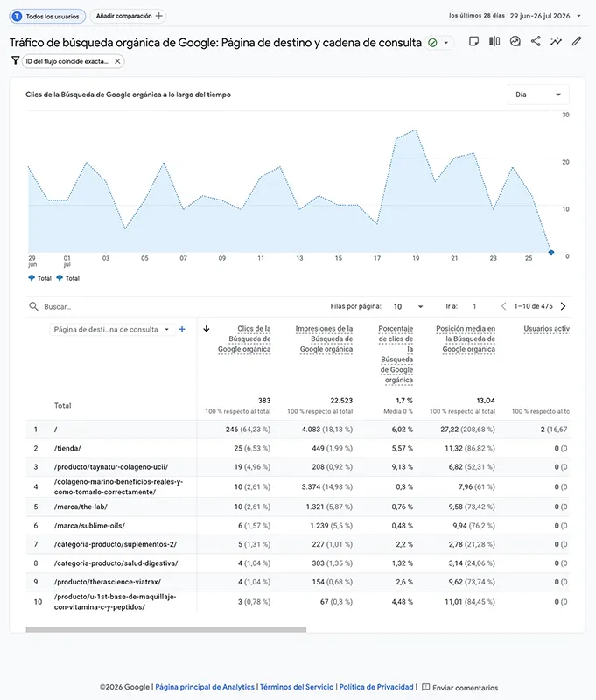This screenshot has width=596, height=700.
Task: Click the 246 (64,23 %) clicks cell
Action: (x=248, y=430)
